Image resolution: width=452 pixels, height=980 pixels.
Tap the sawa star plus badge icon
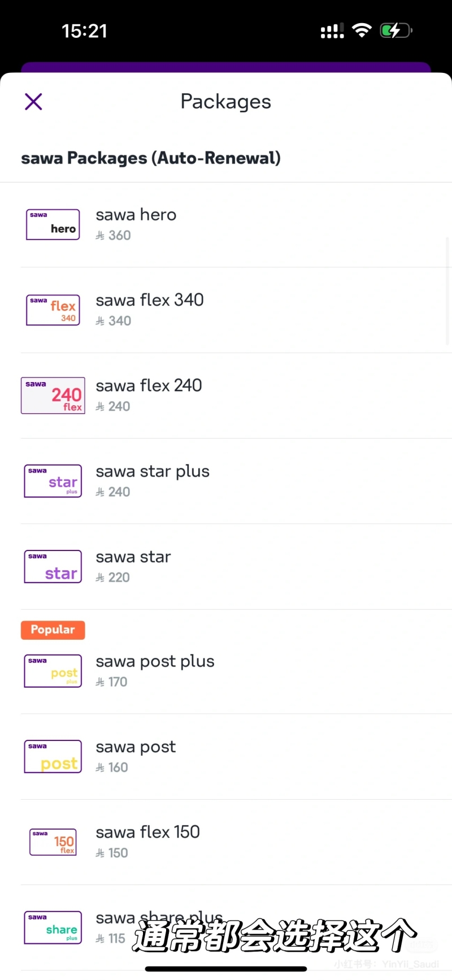(53, 481)
